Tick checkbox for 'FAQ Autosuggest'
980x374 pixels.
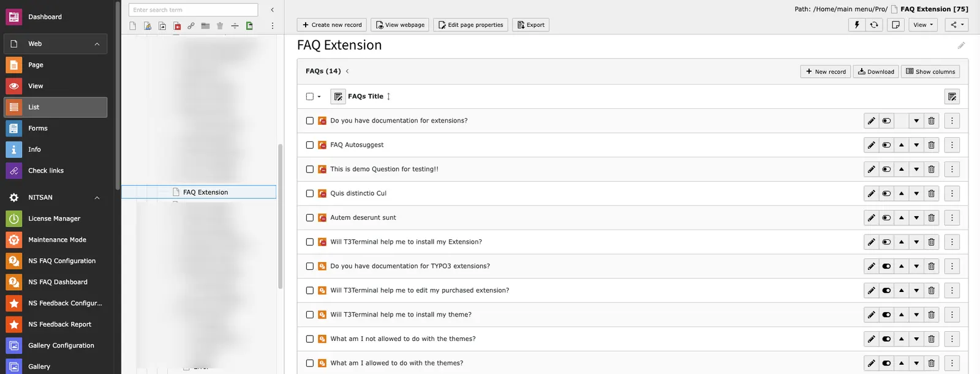pos(310,145)
